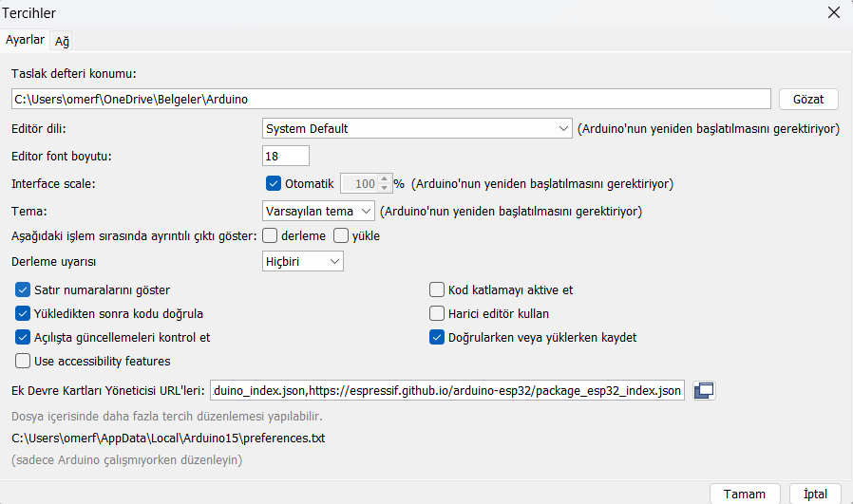Enable Use accessibility features checkbox
This screenshot has width=853, height=504.
coord(24,361)
